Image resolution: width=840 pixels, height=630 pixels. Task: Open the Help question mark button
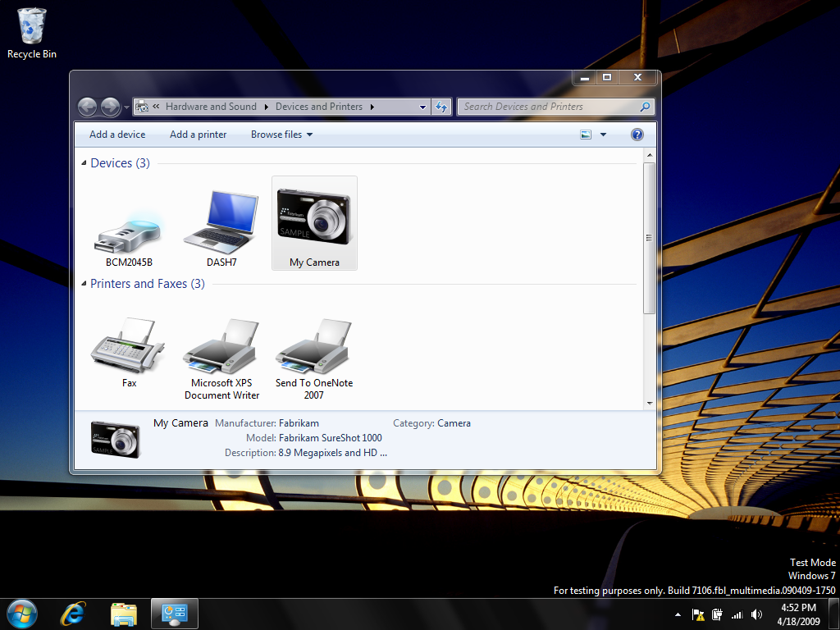[x=637, y=135]
